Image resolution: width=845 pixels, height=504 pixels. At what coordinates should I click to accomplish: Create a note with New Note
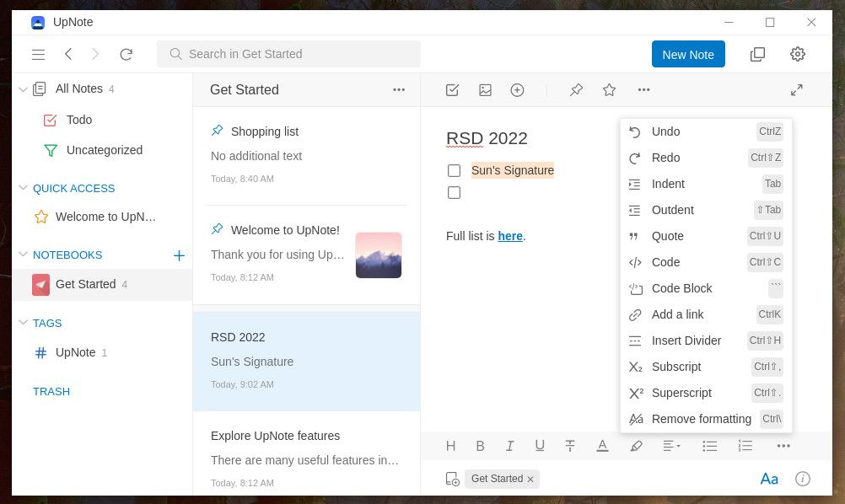click(688, 54)
